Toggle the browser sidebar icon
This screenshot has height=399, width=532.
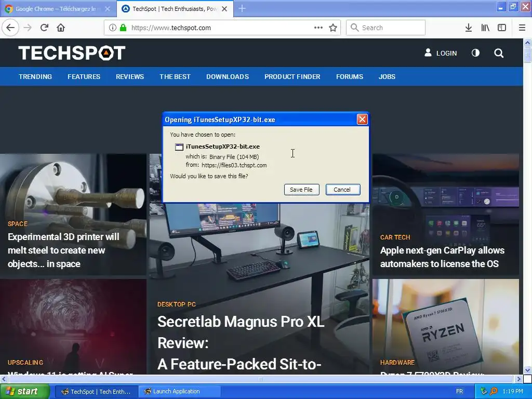(x=502, y=28)
